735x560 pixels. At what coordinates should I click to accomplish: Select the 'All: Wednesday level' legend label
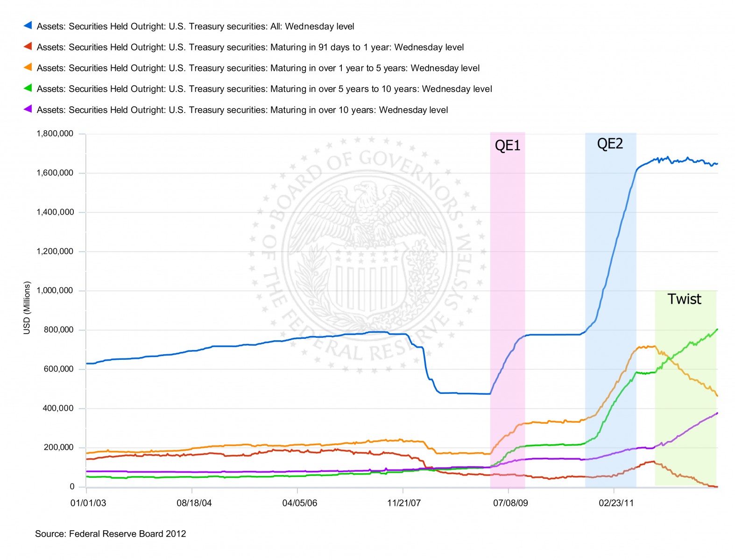195,27
